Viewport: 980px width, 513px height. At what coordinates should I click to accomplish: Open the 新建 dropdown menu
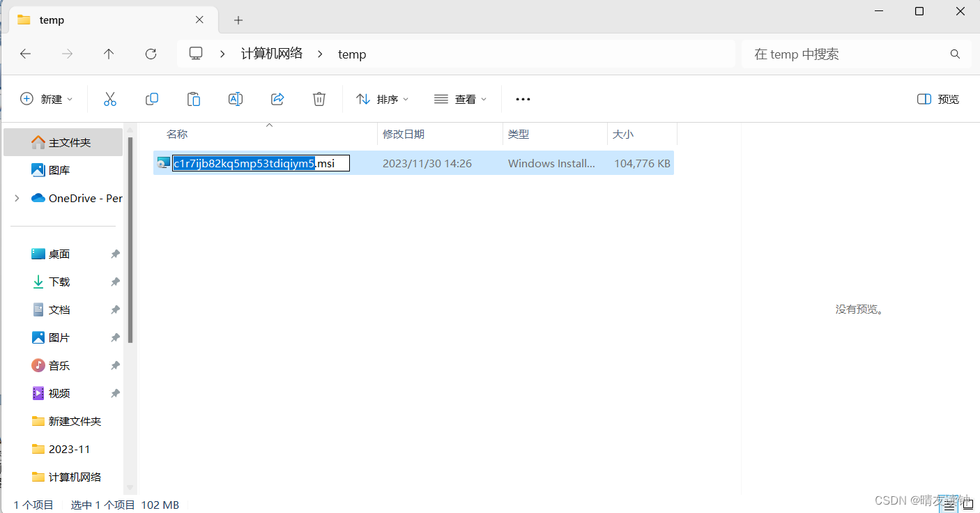point(47,99)
